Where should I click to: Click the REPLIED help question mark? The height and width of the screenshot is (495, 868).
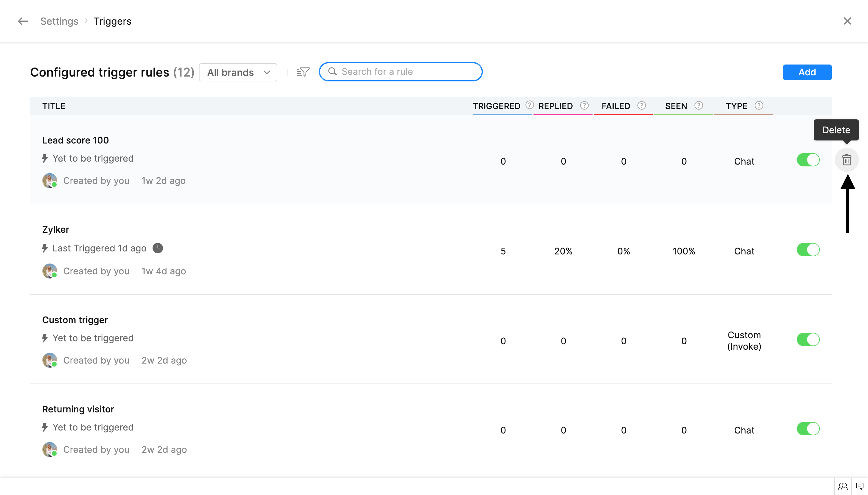pyautogui.click(x=584, y=106)
